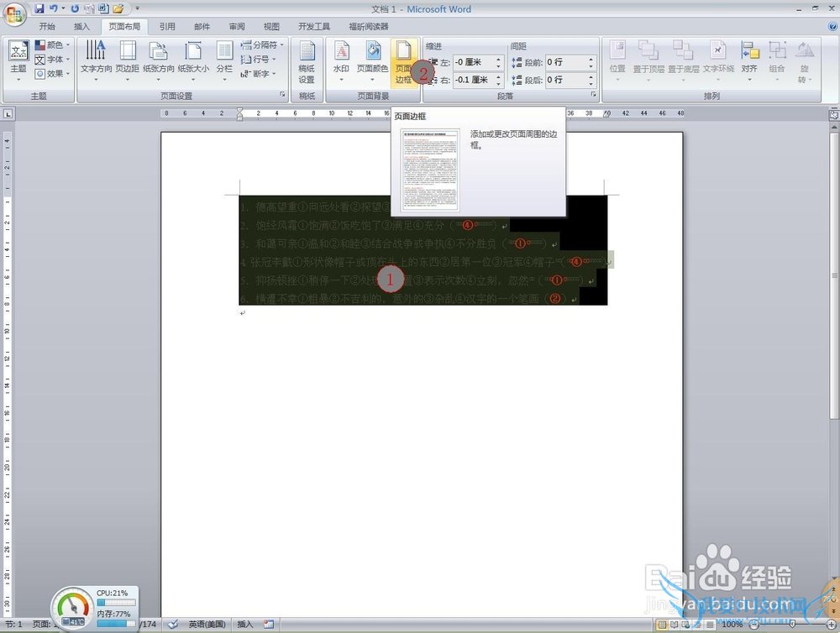This screenshot has width=840, height=633.
Task: Step the right indent spinner
Action: click(499, 80)
